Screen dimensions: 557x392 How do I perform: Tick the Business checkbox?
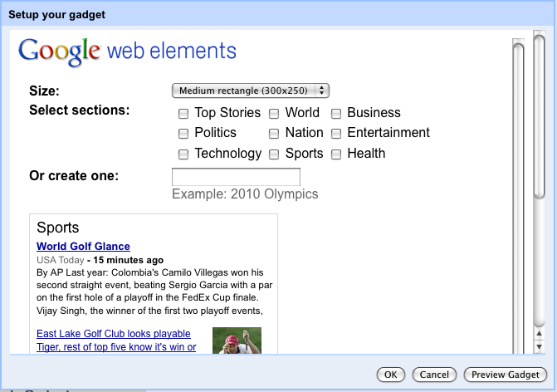tap(337, 113)
